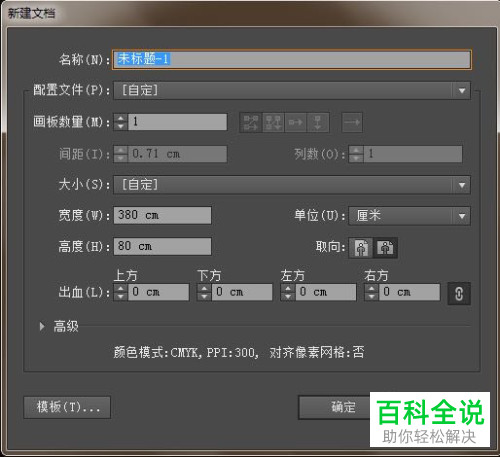The height and width of the screenshot is (457, 500).
Task: Expand the 高级 advanced section
Action: [42, 326]
